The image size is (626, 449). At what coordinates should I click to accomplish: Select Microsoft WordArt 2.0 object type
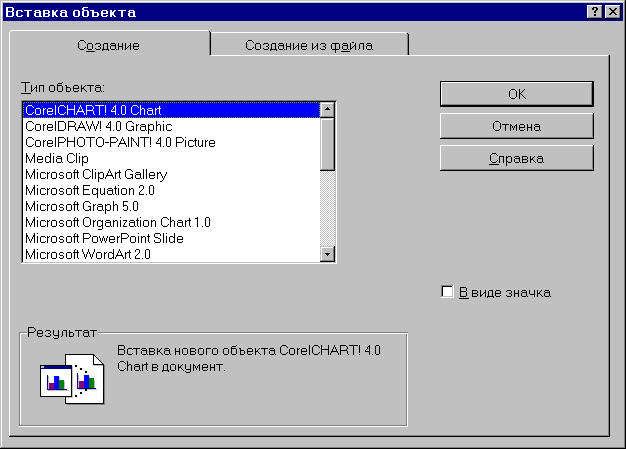pos(87,254)
